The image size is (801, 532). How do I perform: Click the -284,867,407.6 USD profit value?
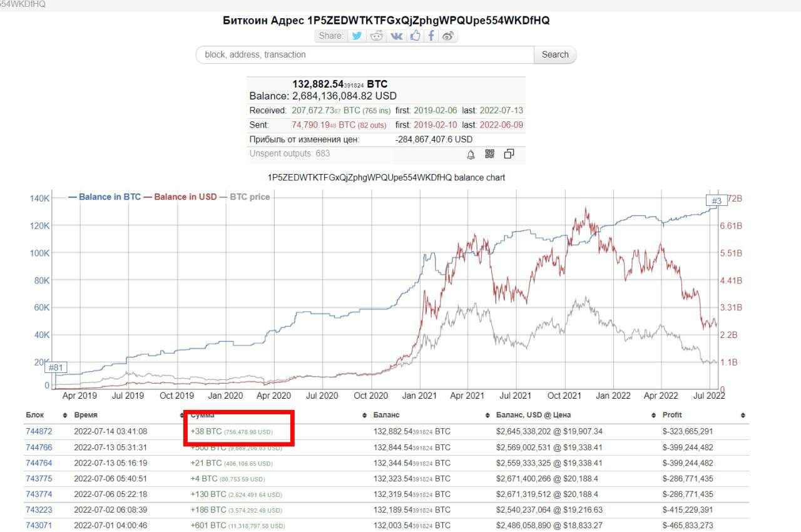434,139
